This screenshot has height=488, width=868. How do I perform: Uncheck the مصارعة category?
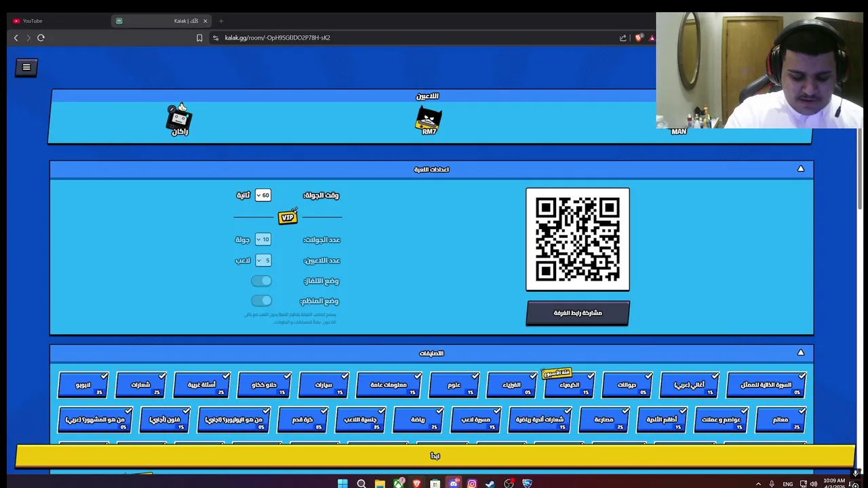[x=604, y=420]
